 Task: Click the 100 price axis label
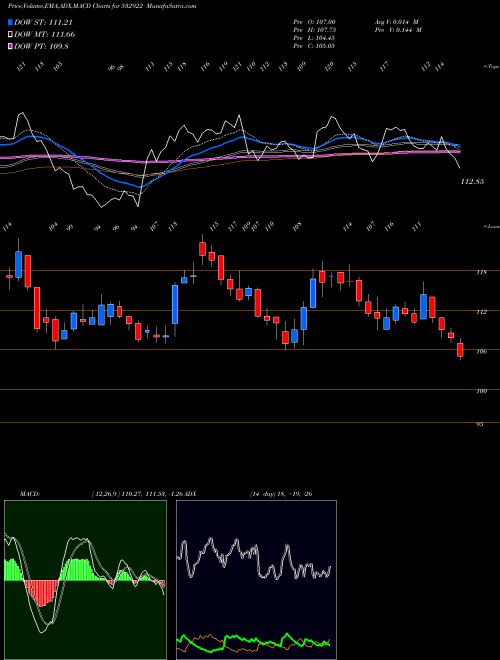click(481, 391)
